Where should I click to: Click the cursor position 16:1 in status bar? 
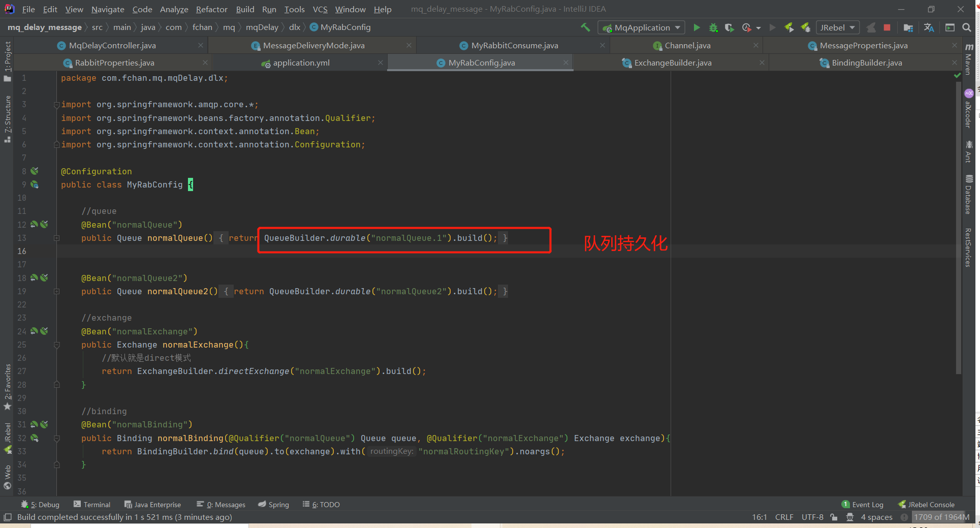tap(760, 517)
